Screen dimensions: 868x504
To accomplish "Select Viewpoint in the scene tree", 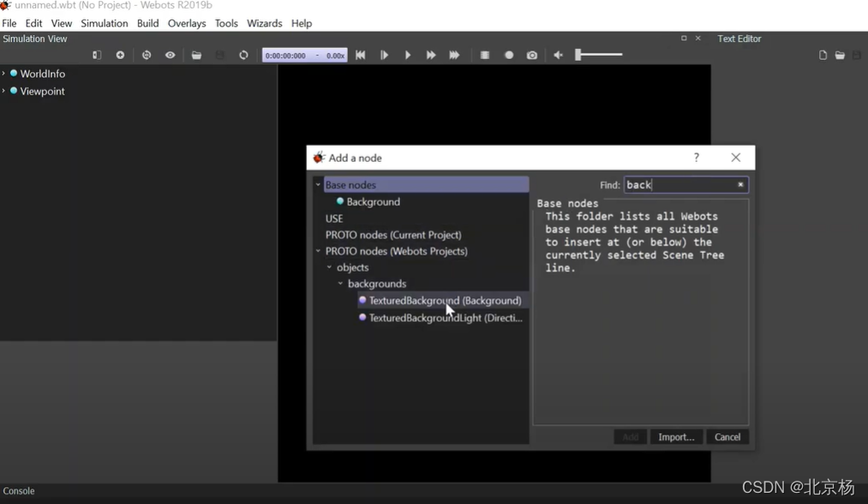I will click(x=43, y=92).
